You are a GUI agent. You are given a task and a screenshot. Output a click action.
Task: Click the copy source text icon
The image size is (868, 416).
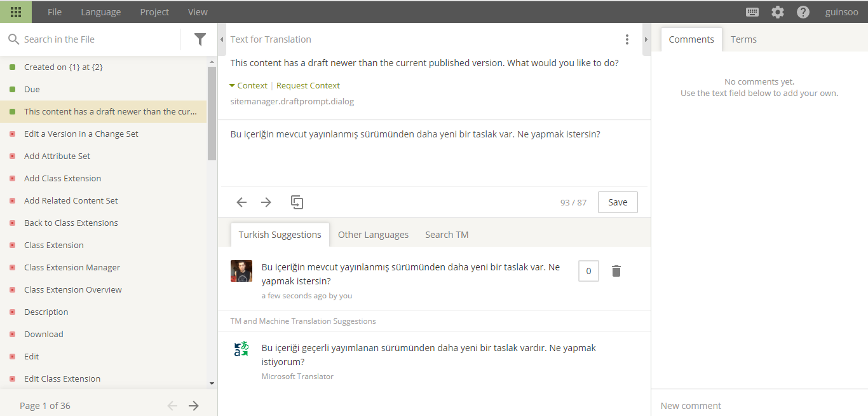click(x=297, y=202)
